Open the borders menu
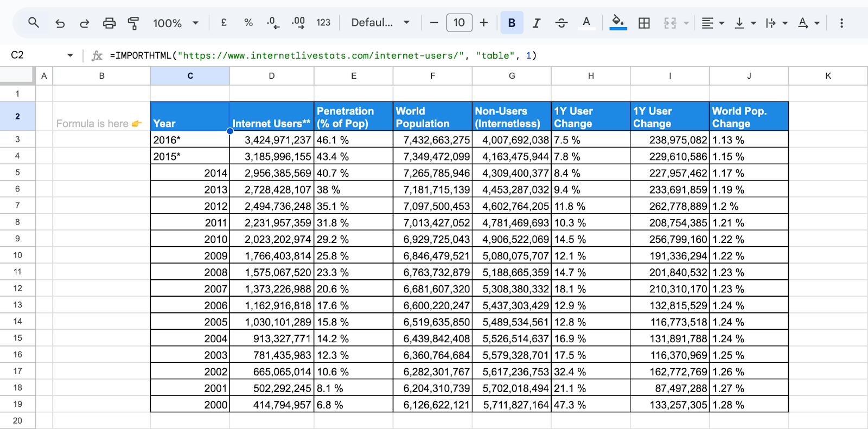Screen dimensions: 868x429 (644, 23)
